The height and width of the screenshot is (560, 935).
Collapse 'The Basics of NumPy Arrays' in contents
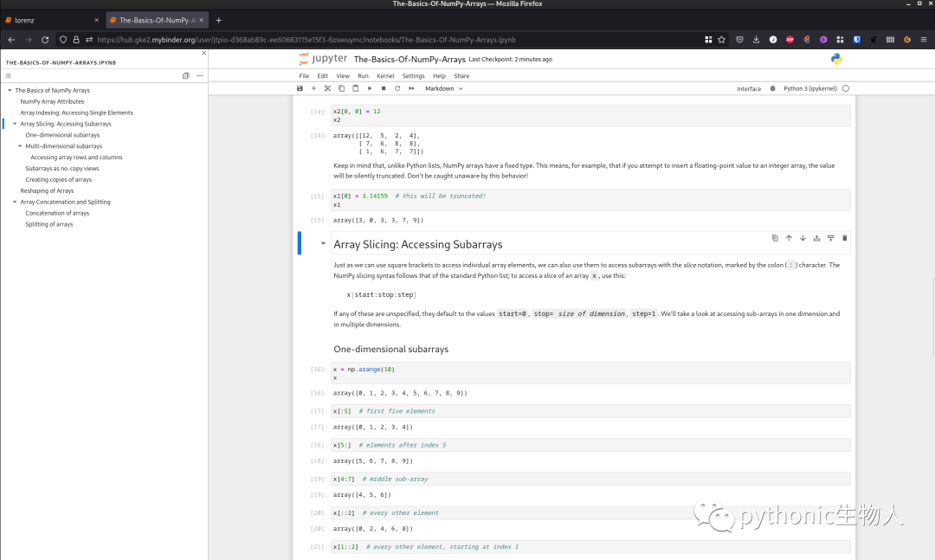click(x=10, y=90)
